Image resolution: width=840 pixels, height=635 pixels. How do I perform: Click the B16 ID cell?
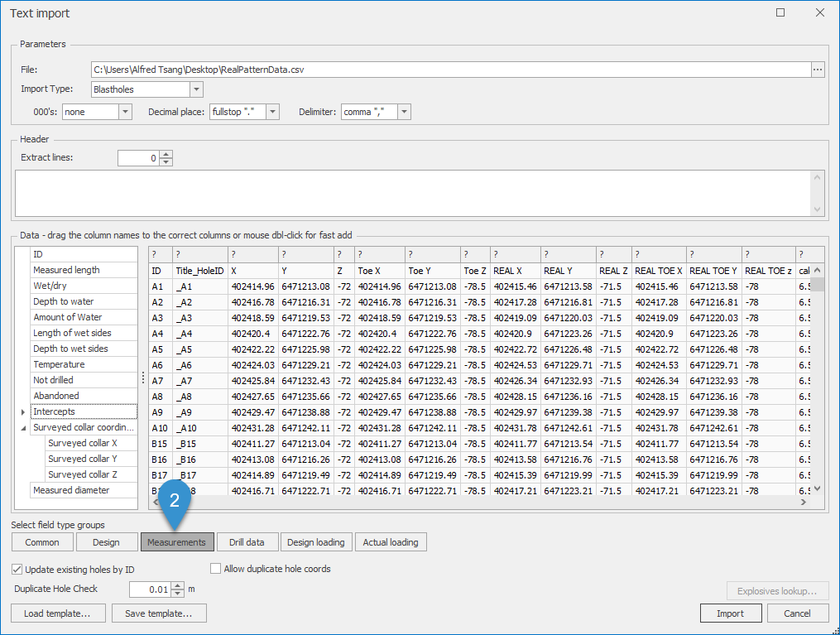pyautogui.click(x=161, y=459)
